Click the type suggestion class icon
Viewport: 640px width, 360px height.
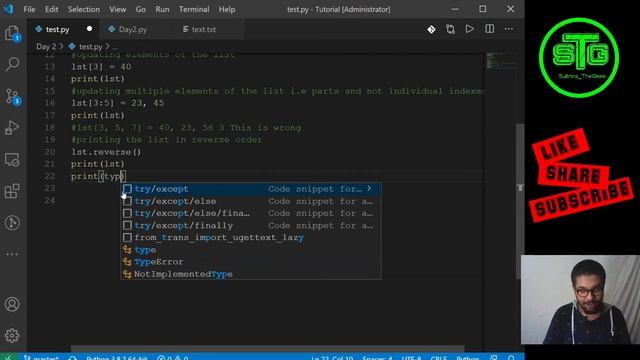[127, 249]
